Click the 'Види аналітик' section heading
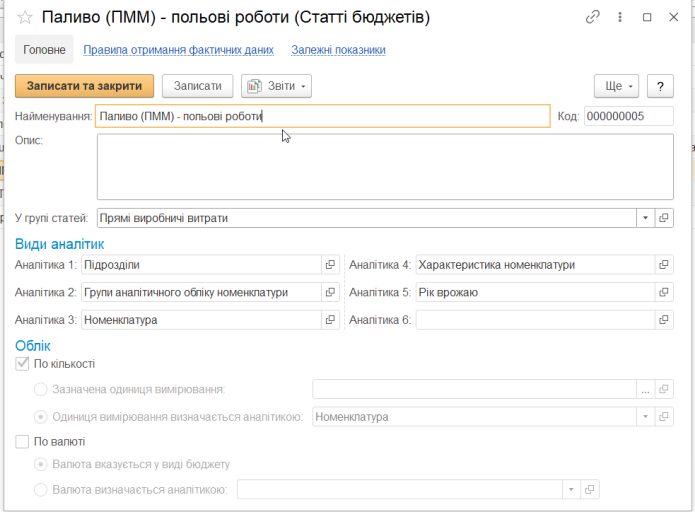This screenshot has width=695, height=512. point(59,244)
